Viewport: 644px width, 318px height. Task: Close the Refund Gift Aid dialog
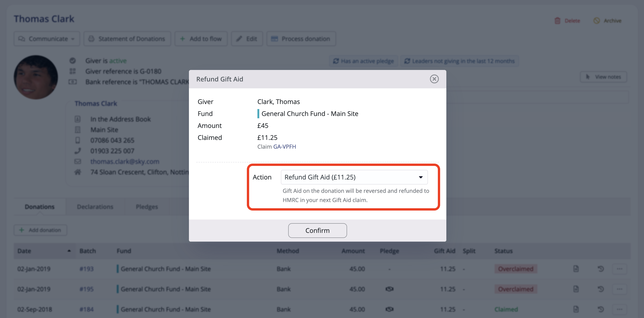[x=434, y=79]
